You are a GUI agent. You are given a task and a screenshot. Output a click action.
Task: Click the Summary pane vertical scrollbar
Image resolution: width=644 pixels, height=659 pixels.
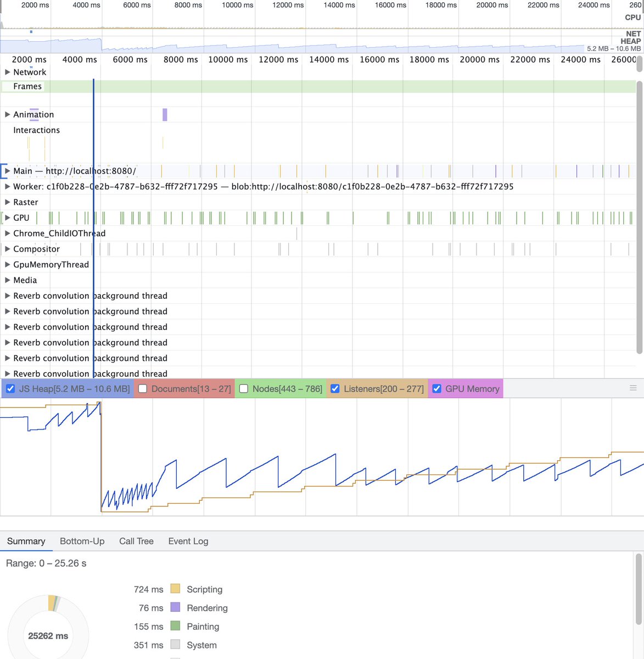tap(639, 589)
